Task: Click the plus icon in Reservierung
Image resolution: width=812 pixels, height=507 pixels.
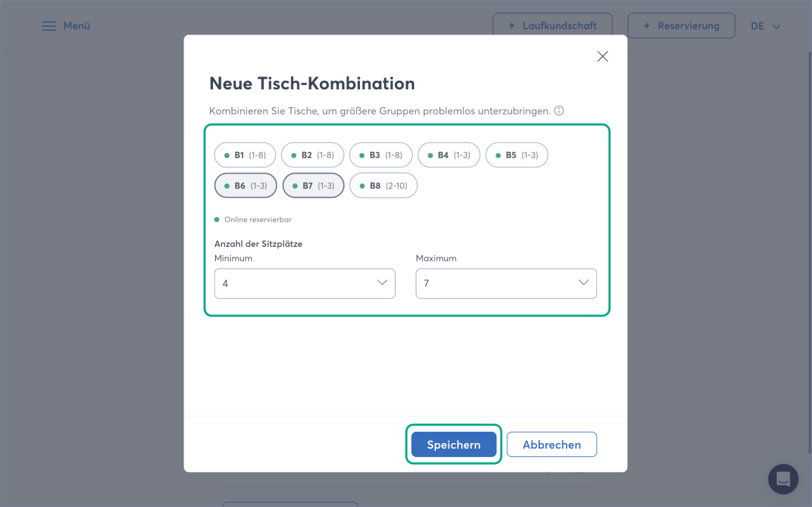Action: click(x=647, y=26)
